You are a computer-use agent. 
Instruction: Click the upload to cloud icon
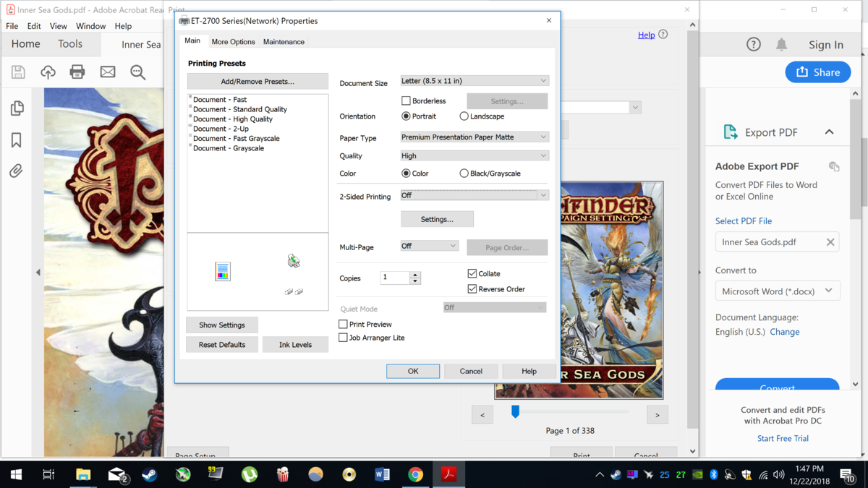tap(48, 72)
